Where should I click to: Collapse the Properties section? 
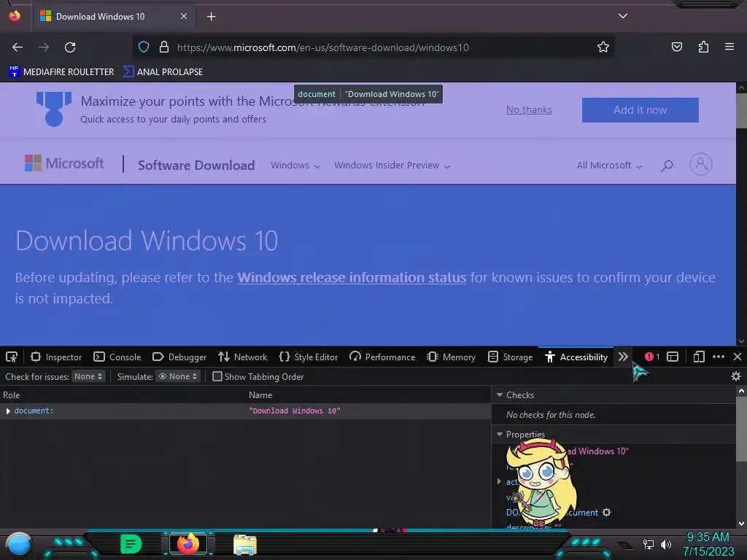(x=500, y=435)
